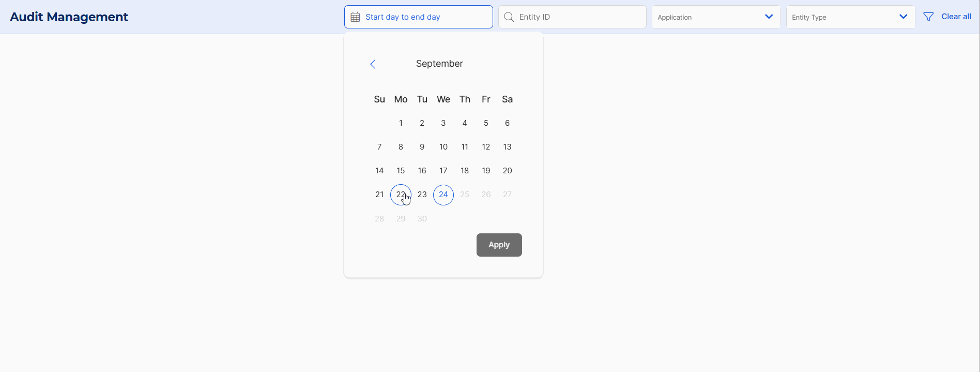Click the calendar icon in date field
The height and width of the screenshot is (372, 980).
(x=355, y=17)
